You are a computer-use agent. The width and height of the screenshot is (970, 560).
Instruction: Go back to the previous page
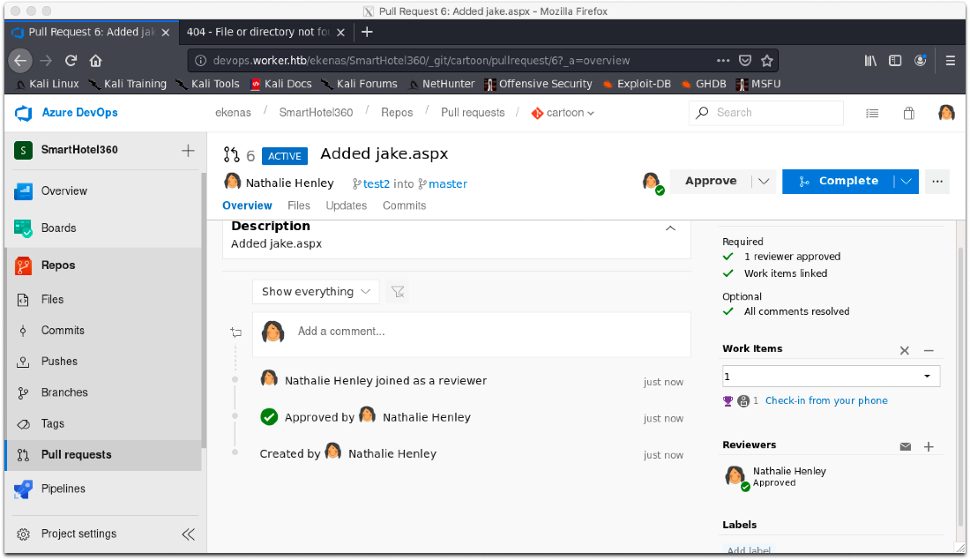pos(20,61)
